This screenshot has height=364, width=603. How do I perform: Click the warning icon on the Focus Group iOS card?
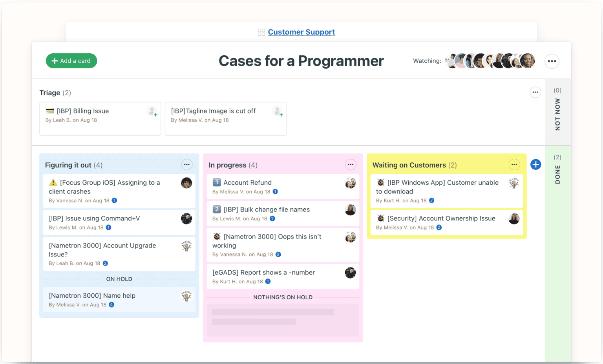pyautogui.click(x=54, y=182)
